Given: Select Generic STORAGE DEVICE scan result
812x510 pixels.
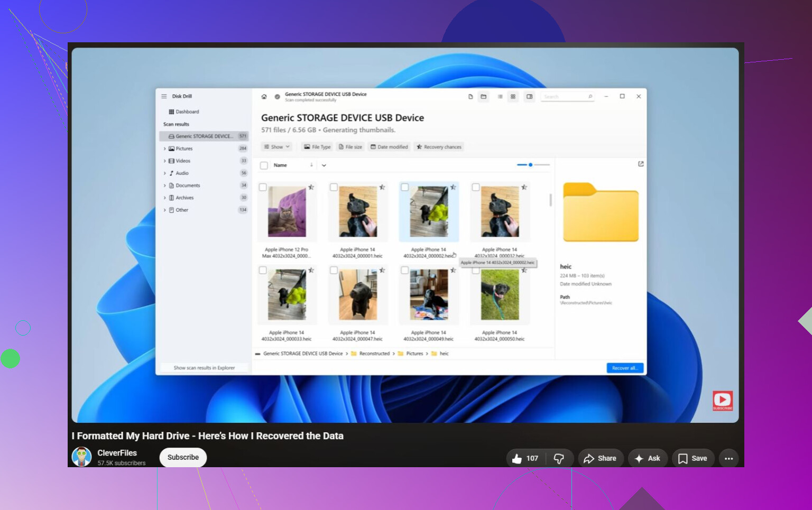Looking at the screenshot, I should pyautogui.click(x=204, y=136).
